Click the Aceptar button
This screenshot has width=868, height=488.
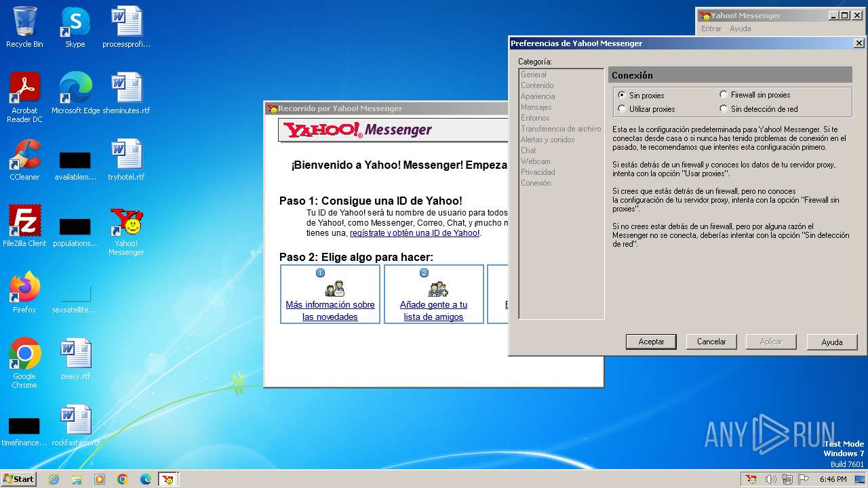point(651,342)
